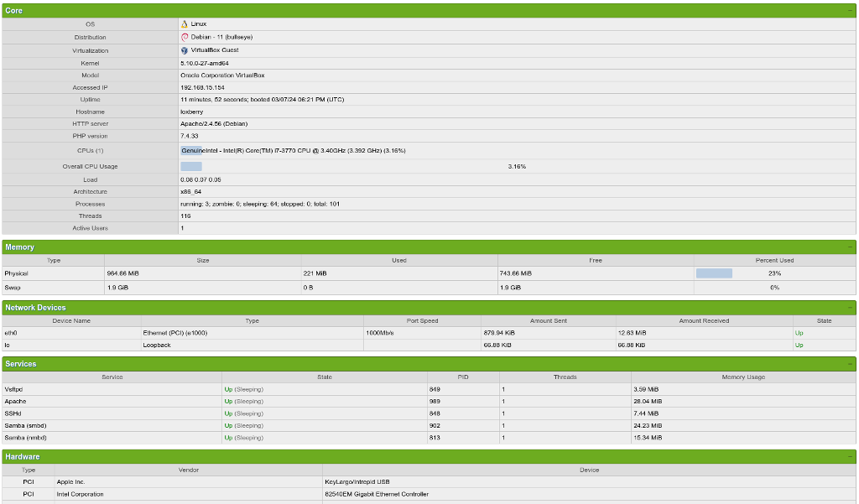
Task: Click the Physical memory percent used bar
Action: [714, 273]
